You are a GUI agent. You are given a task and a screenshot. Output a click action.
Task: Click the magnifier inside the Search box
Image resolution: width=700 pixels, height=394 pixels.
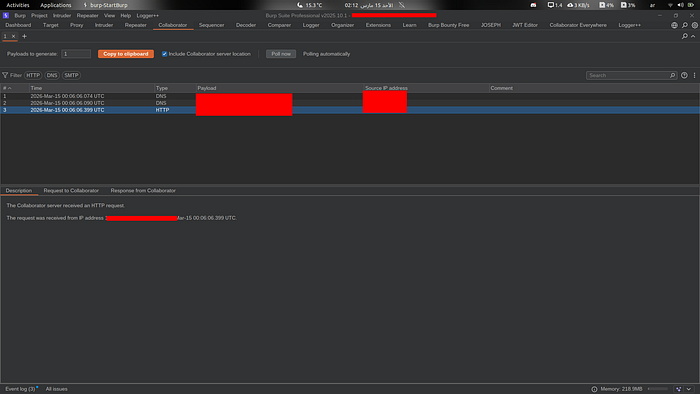pos(672,75)
